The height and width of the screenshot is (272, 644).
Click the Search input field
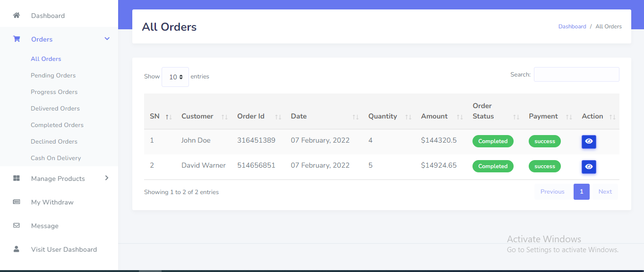tap(576, 75)
